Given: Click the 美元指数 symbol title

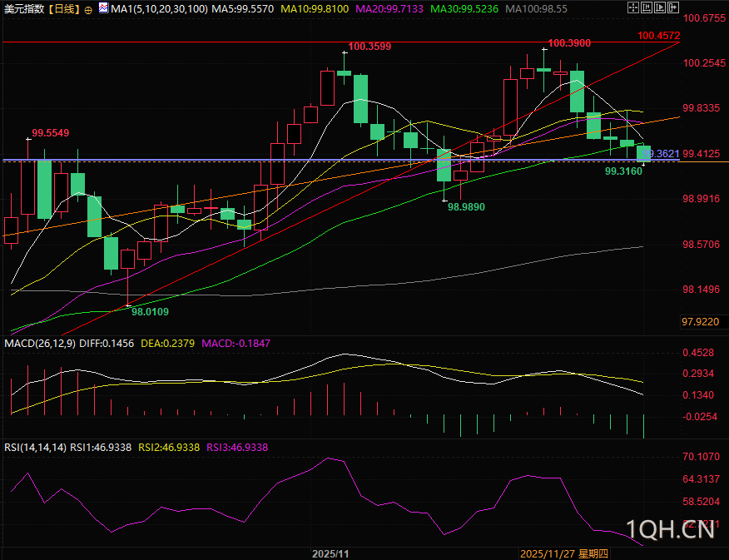Looking at the screenshot, I should [x=23, y=9].
